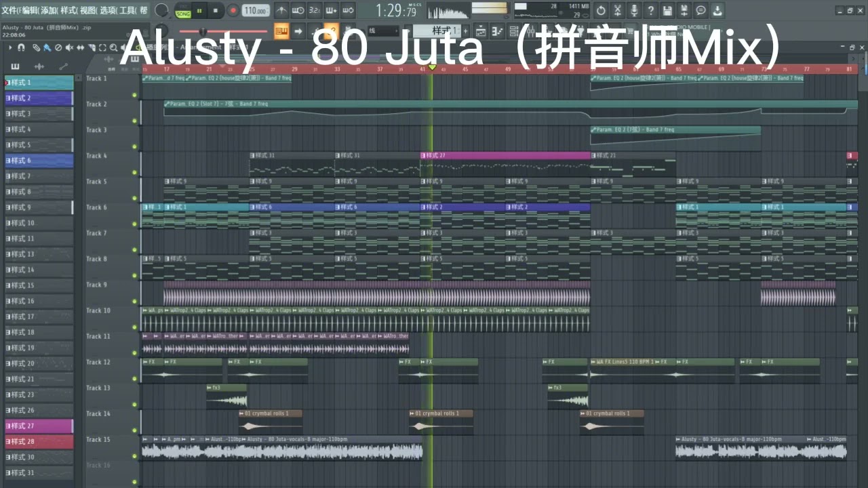Open the channel rack view icon
868x488 pixels.
click(514, 31)
